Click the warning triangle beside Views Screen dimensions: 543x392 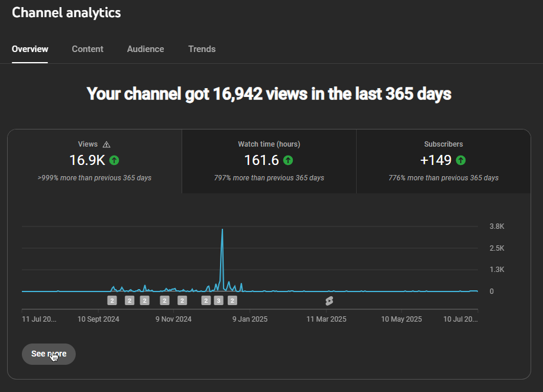click(x=106, y=144)
